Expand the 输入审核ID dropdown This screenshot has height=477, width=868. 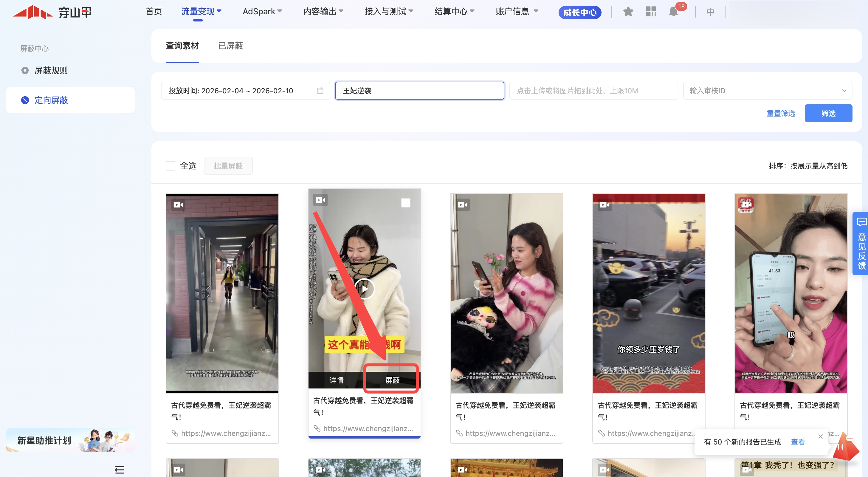pos(844,91)
